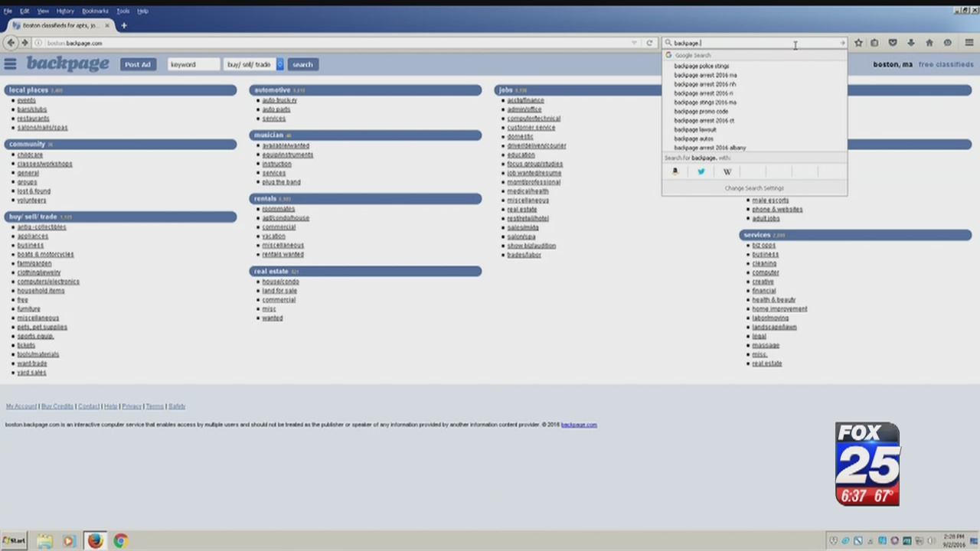The image size is (980, 551).
Task: Open the Firefox hamburger menu
Action: 969,43
